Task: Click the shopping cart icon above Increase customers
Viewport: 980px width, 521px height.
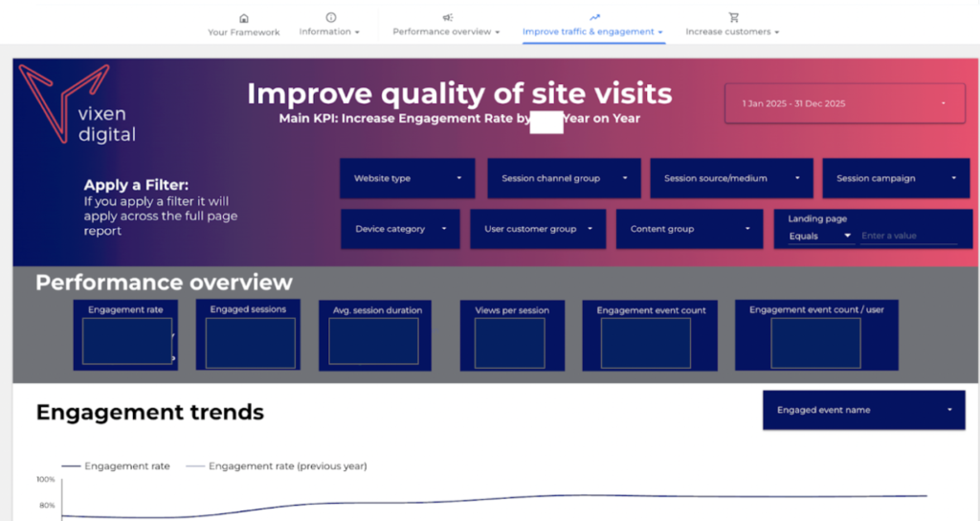Action: (x=733, y=17)
